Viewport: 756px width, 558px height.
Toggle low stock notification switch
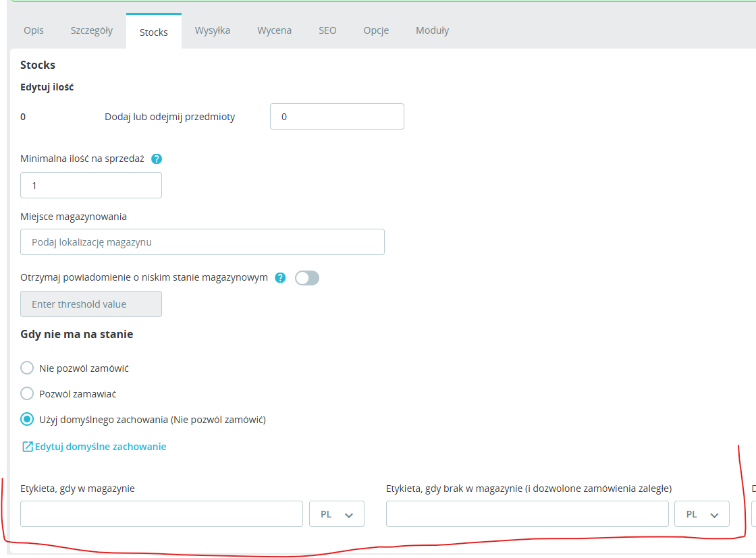[x=307, y=278]
